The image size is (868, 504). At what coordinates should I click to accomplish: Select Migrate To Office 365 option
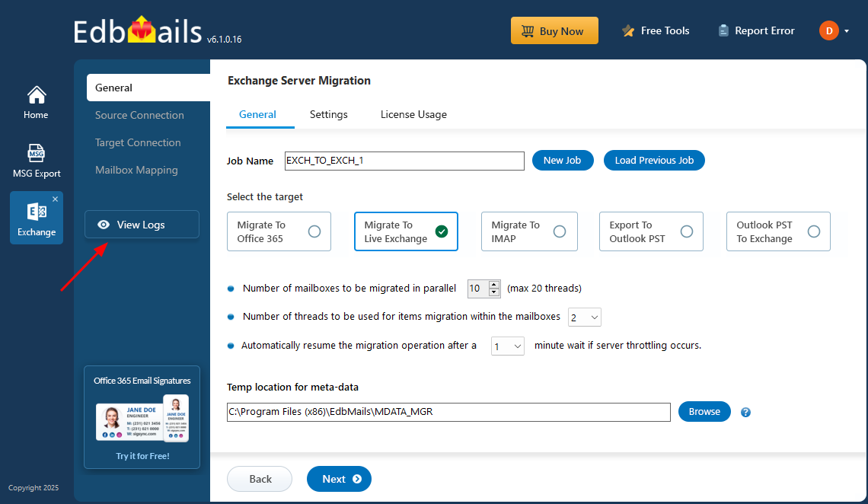point(279,231)
